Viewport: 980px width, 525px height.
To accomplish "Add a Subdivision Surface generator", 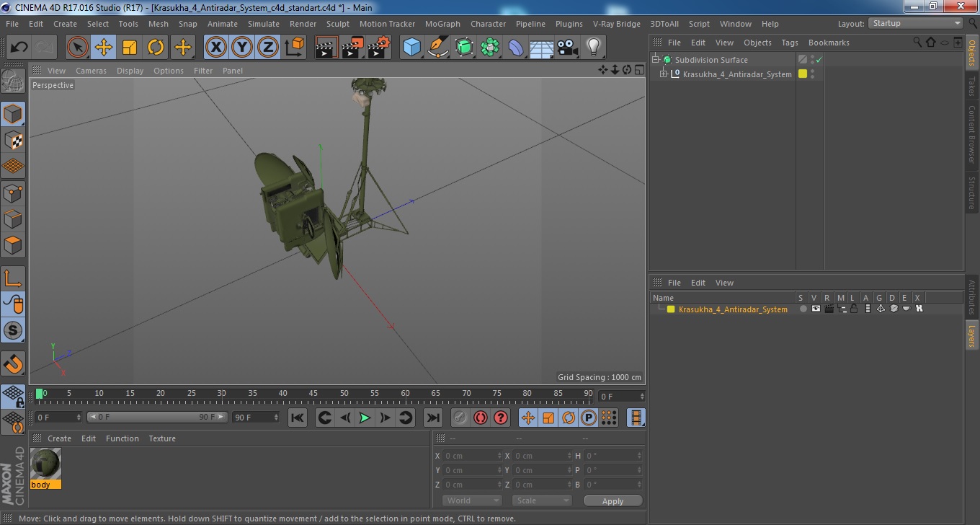I will [x=464, y=48].
